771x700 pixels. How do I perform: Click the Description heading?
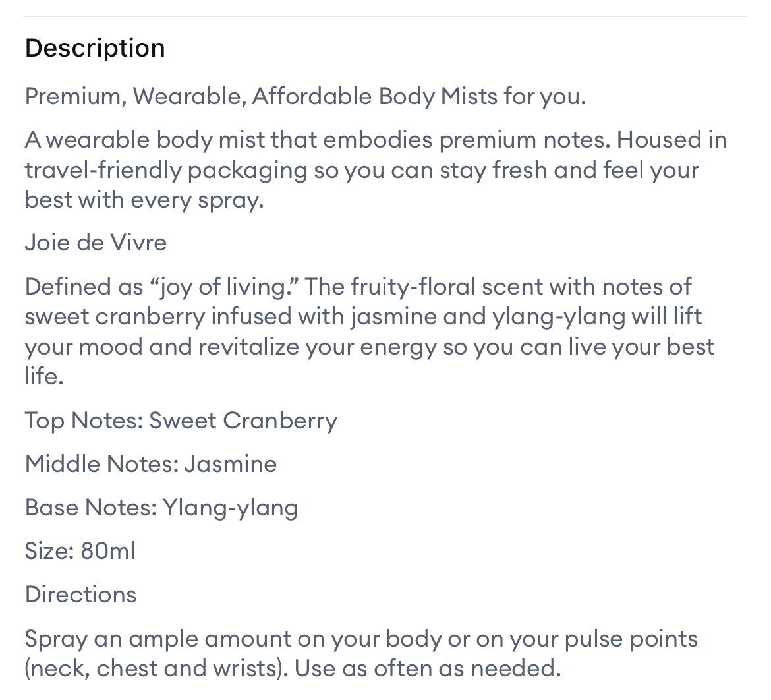(x=95, y=48)
